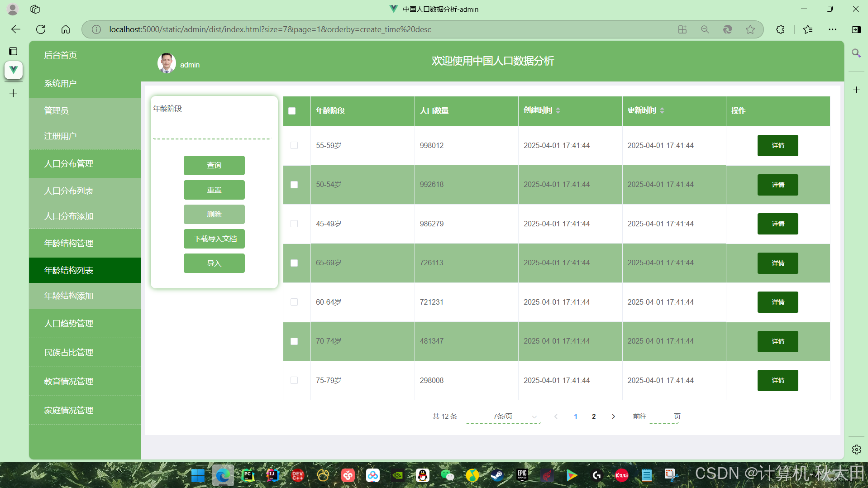The height and width of the screenshot is (488, 868).
Task: Open the tab actions icon near profile
Action: pyautogui.click(x=35, y=9)
